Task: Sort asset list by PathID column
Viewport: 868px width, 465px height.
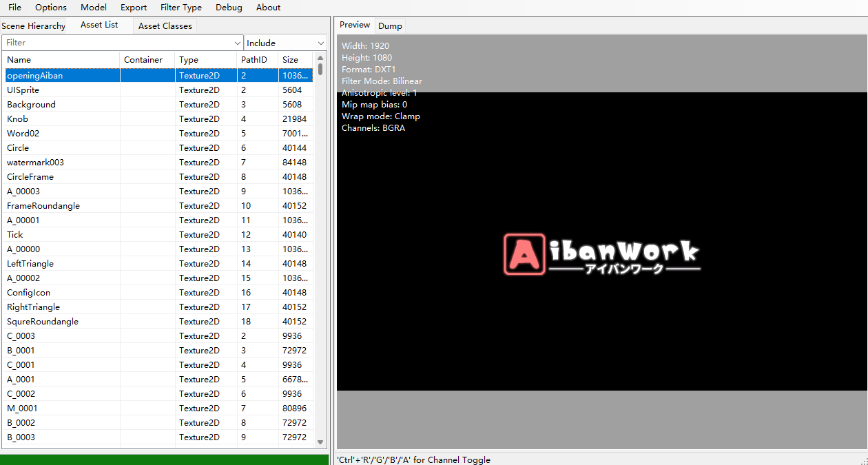Action: click(x=258, y=60)
